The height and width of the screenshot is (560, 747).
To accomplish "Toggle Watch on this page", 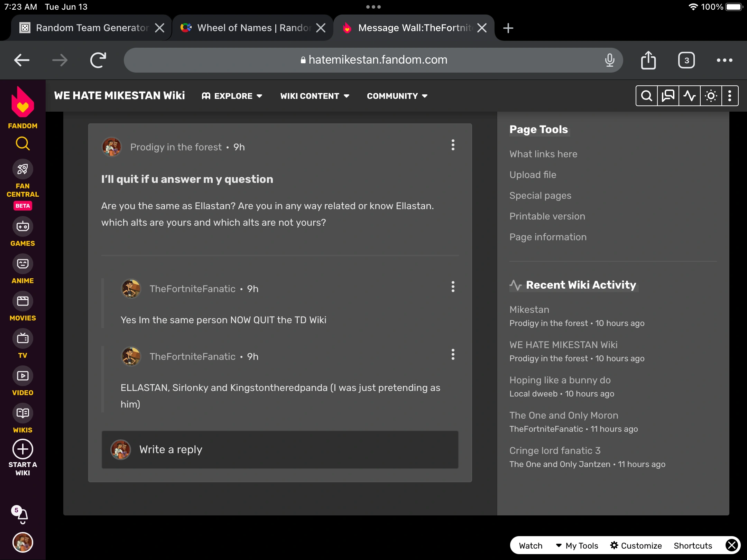I will tap(531, 545).
